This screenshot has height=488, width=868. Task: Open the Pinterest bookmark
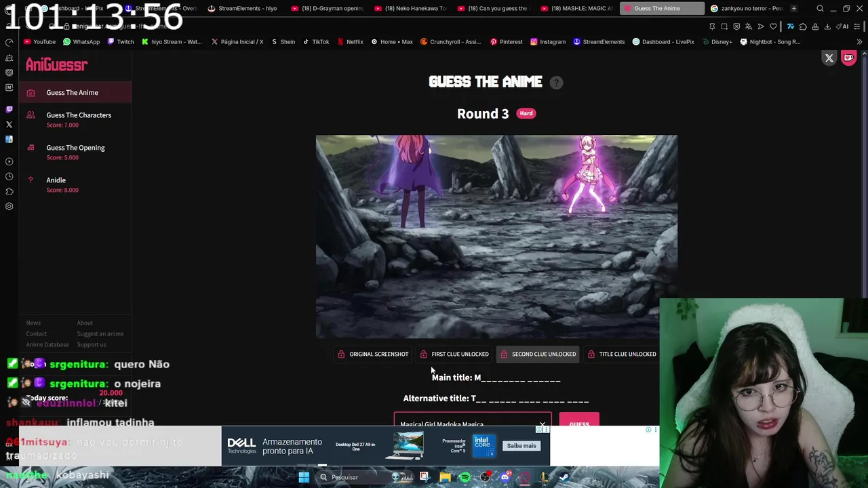pyautogui.click(x=507, y=41)
